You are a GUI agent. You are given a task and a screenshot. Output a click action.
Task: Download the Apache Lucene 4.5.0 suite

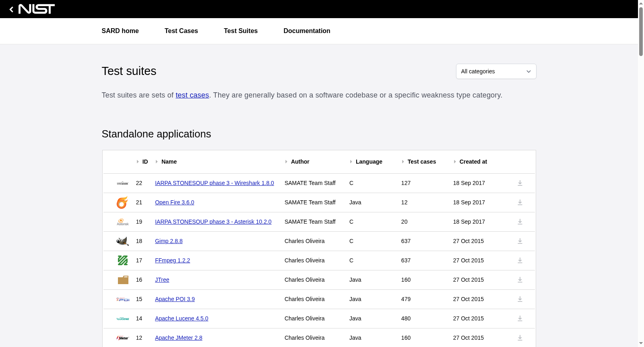[520, 318]
